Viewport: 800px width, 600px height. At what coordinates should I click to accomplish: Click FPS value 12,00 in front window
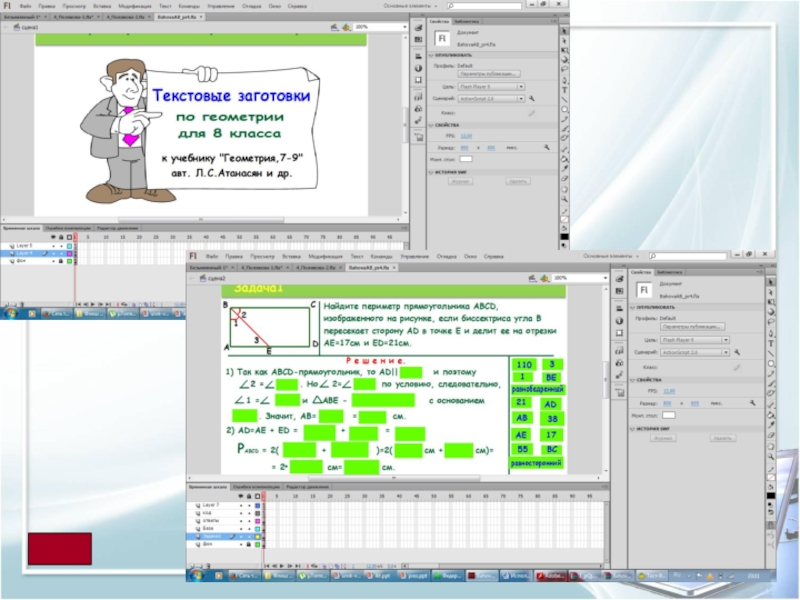coord(668,391)
